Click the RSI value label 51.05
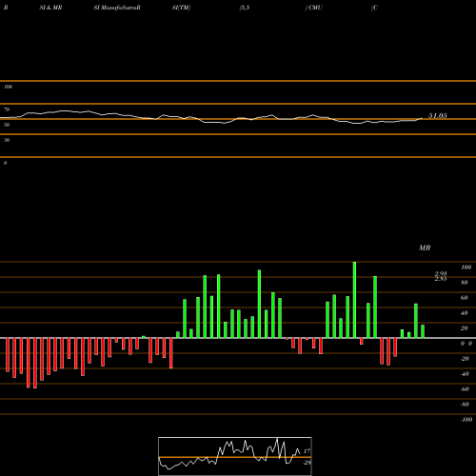Screen dimensions: 476x476 click(438, 115)
